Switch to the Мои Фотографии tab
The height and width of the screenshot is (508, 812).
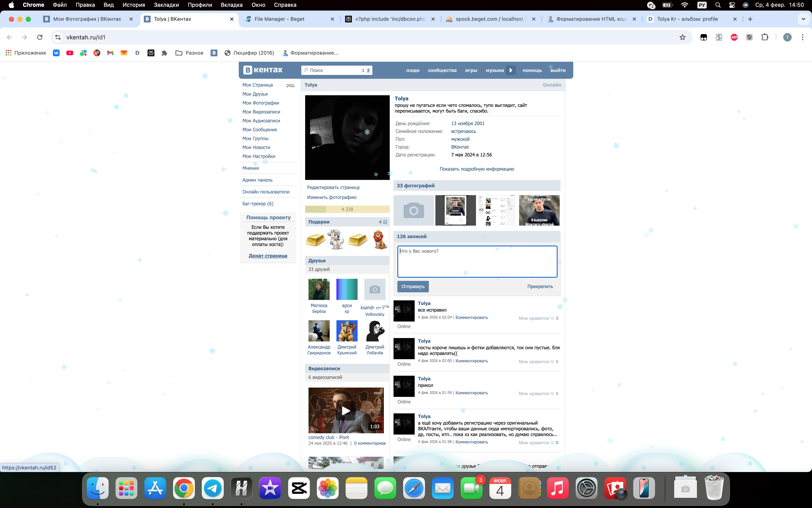pos(88,19)
